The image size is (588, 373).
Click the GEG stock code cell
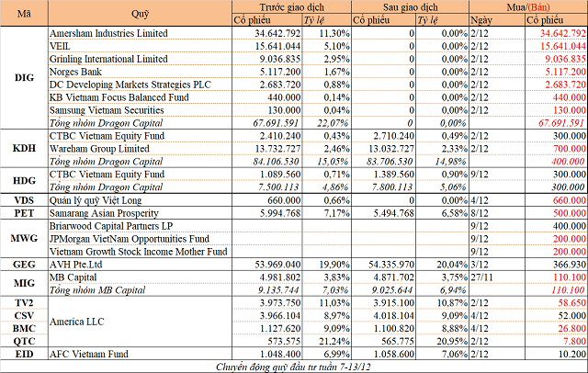pos(24,265)
